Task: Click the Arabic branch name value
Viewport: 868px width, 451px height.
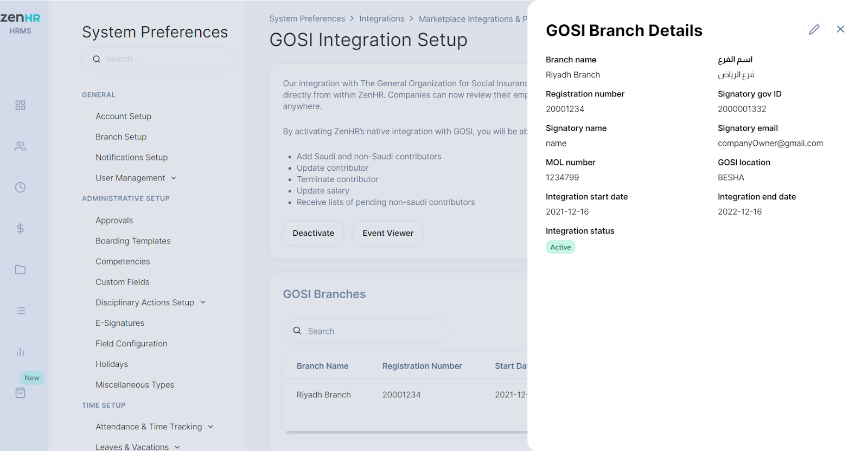Action: [x=736, y=75]
